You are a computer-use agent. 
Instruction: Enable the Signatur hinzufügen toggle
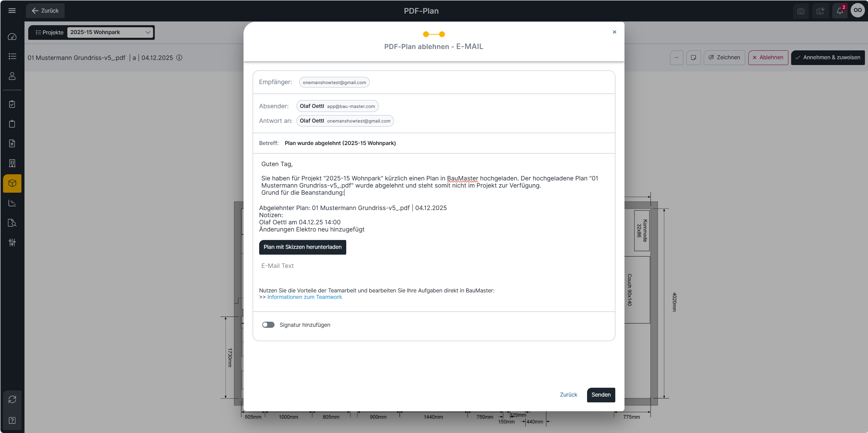268,325
